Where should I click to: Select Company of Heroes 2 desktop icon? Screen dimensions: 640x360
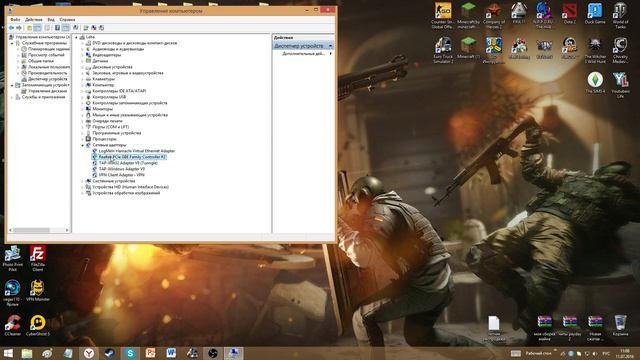[494, 16]
